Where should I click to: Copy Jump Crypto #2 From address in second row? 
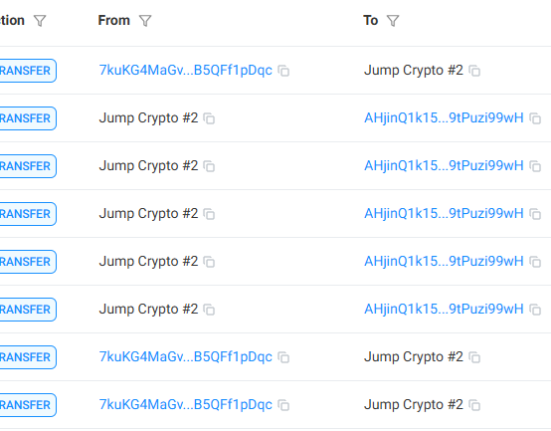click(x=209, y=118)
